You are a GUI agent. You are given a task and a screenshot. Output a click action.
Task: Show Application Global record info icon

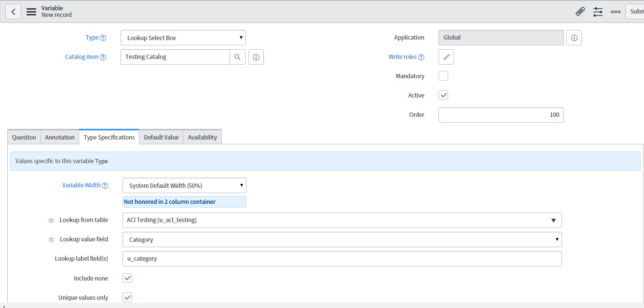coord(574,38)
